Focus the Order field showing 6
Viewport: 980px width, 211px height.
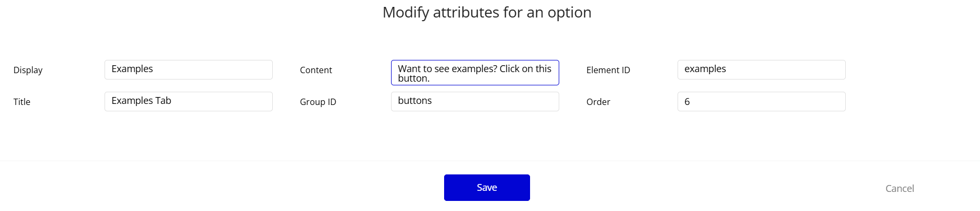click(761, 101)
